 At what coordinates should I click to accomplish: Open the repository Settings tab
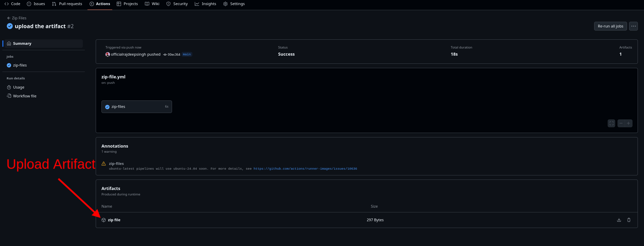point(234,4)
